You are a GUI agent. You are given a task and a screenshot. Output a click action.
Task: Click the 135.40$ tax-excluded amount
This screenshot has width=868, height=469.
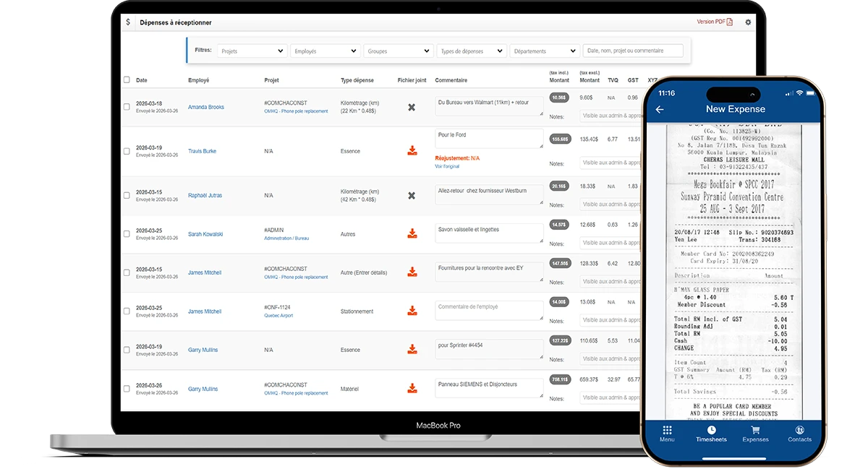(589, 139)
